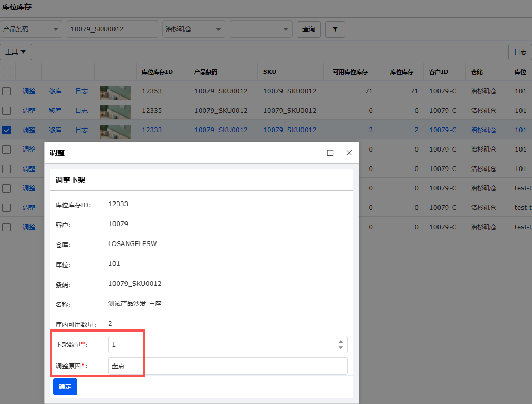532x404 pixels.
Task: Close the 调整 dialog with X
Action: (x=349, y=153)
